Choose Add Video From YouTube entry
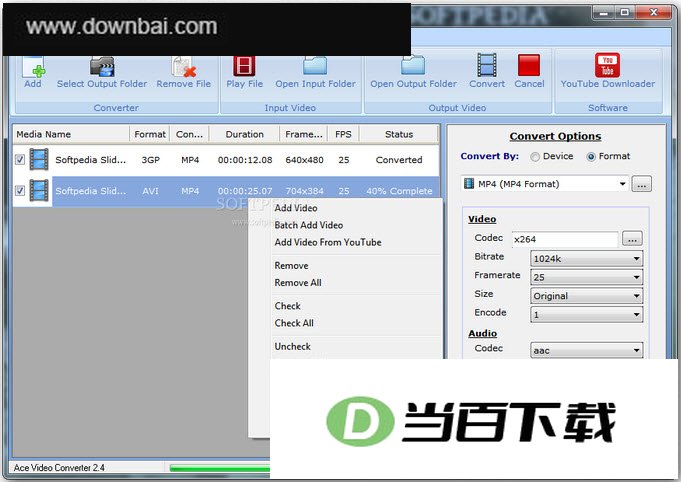The width and height of the screenshot is (681, 482). (328, 242)
